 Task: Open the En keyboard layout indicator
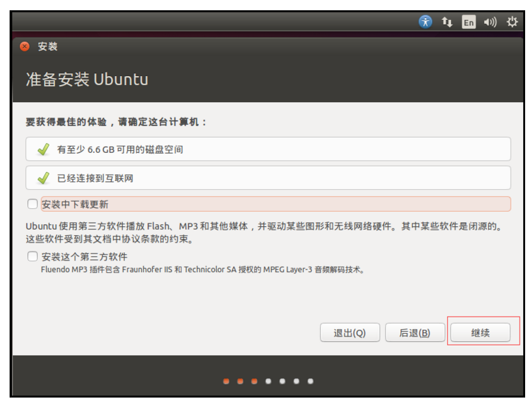[x=468, y=22]
